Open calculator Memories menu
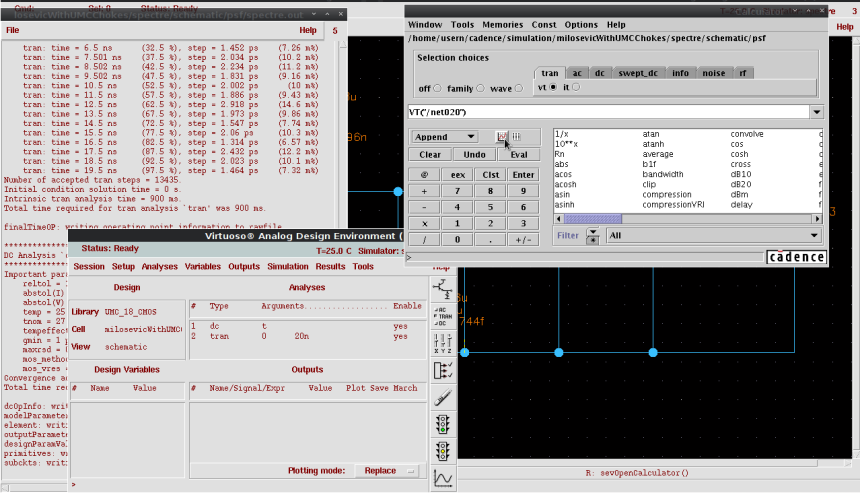This screenshot has width=860, height=493. (x=502, y=25)
